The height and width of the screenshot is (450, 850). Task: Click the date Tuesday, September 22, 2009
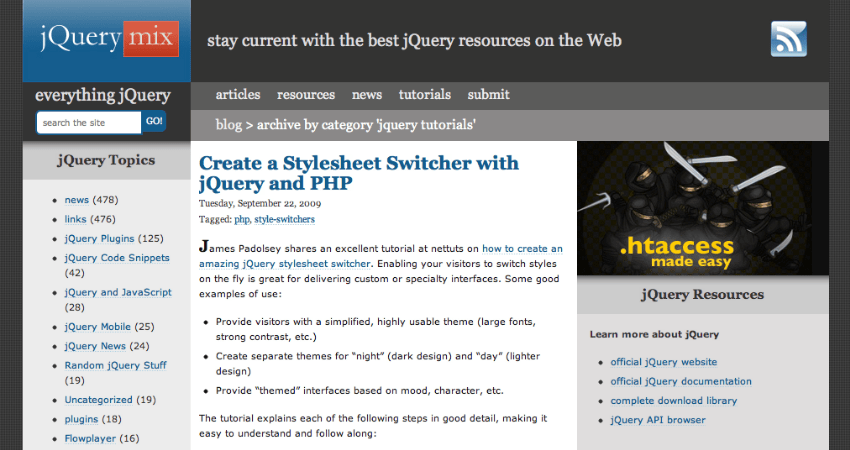(260, 204)
